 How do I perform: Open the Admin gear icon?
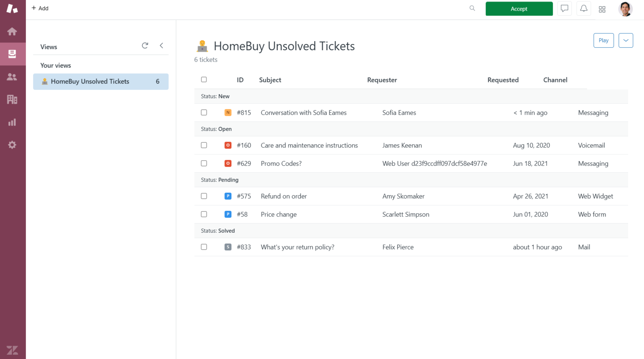[x=12, y=145]
